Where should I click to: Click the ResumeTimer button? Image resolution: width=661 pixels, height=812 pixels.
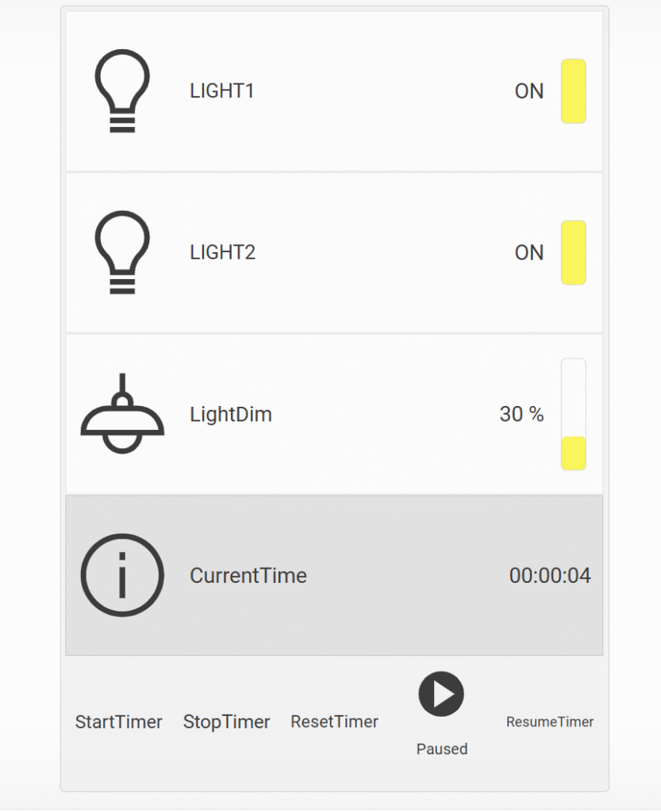tap(550, 722)
